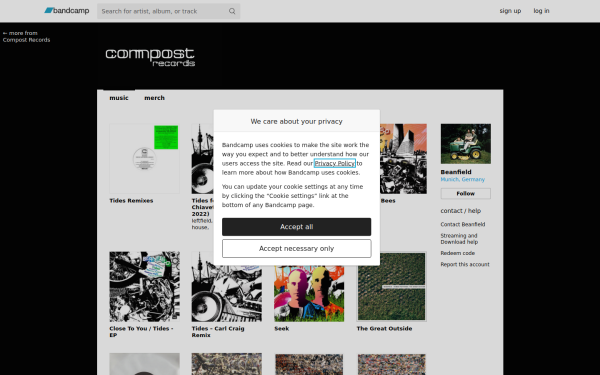Open Streaming and Download help link
This screenshot has height=375, width=600.
(x=459, y=239)
